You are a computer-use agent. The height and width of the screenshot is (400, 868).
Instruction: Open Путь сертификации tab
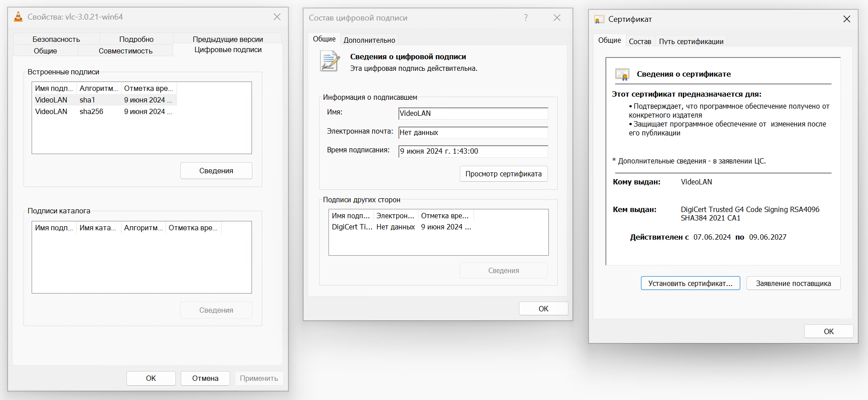691,41
